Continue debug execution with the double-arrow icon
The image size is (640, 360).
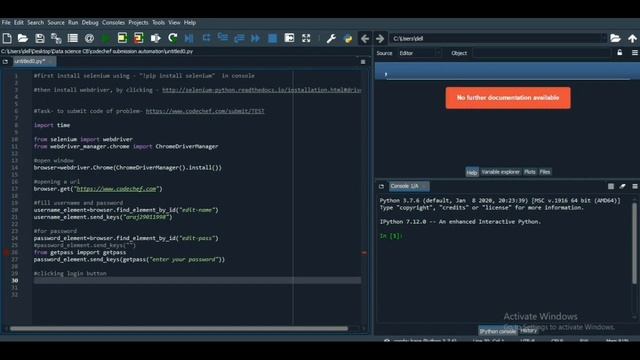tap(256, 38)
